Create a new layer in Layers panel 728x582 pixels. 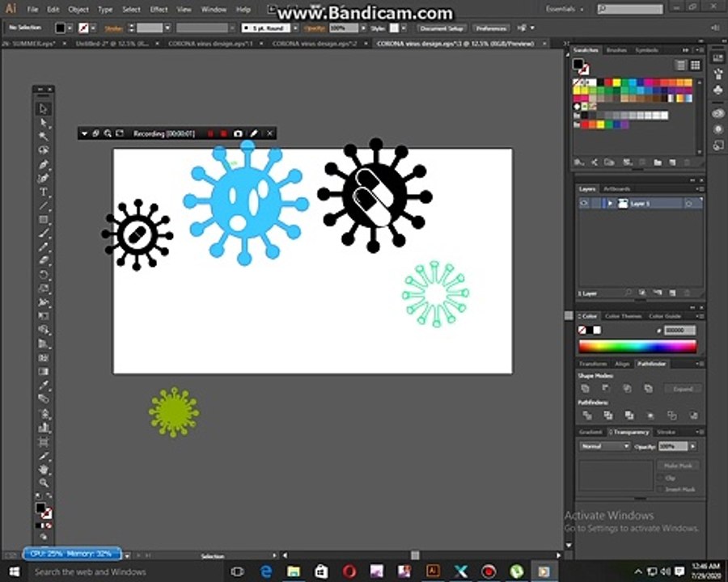(672, 293)
